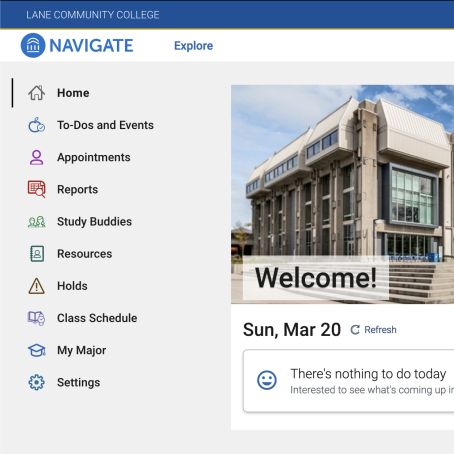The width and height of the screenshot is (454, 454).
Task: Open To-Dos and Events
Action: click(105, 125)
